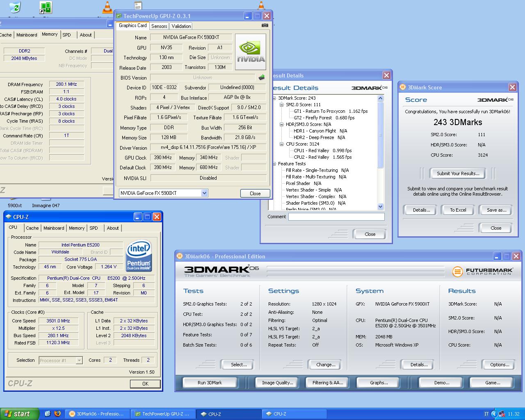Click the BIOS save chip icon in GPU-Z
This screenshot has height=420, width=525.
click(x=262, y=77)
